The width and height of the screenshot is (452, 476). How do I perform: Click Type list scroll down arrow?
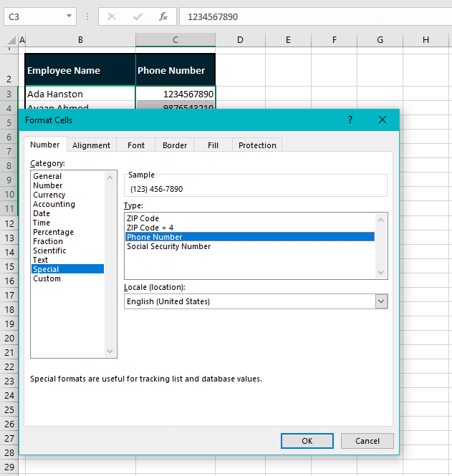coord(380,272)
